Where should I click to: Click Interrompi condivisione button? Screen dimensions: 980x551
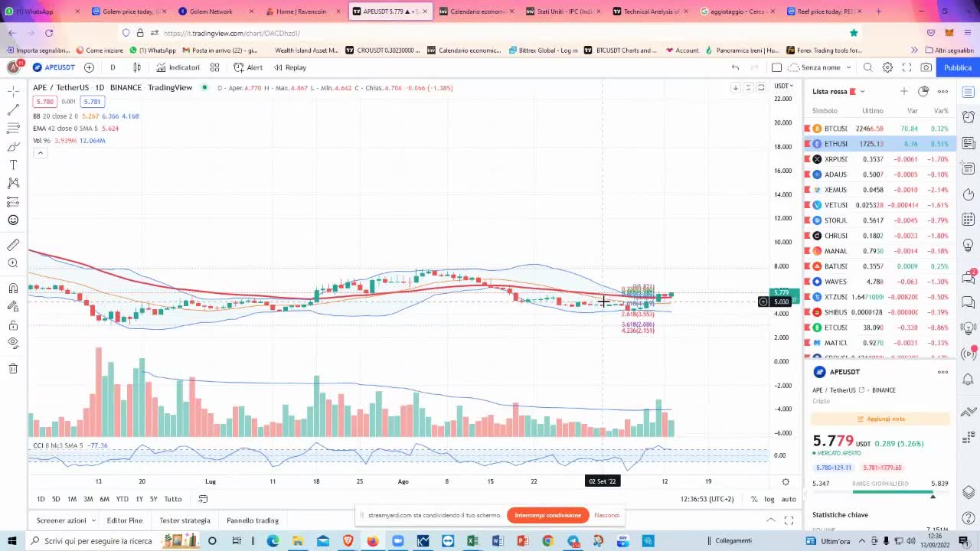click(x=548, y=515)
